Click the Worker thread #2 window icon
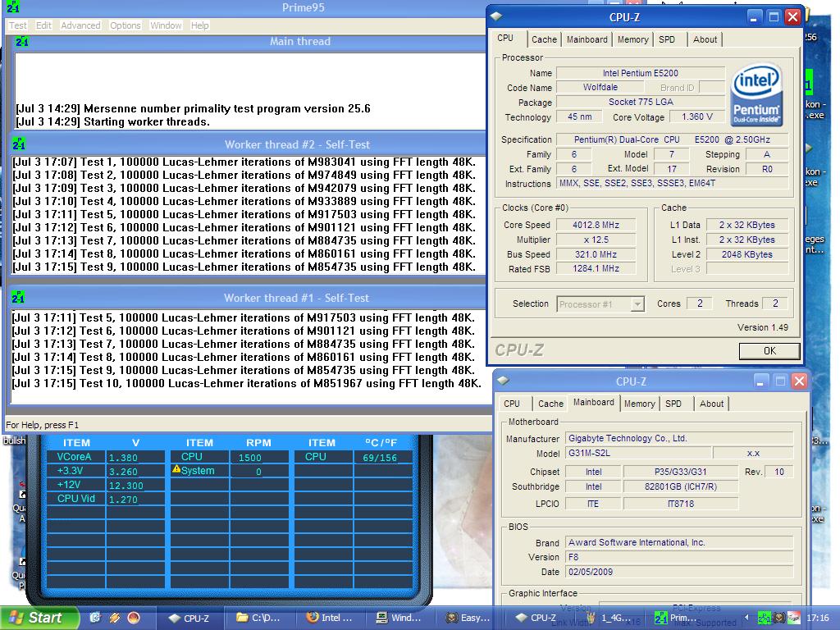Screen dimensions: 840x630 coord(19,144)
